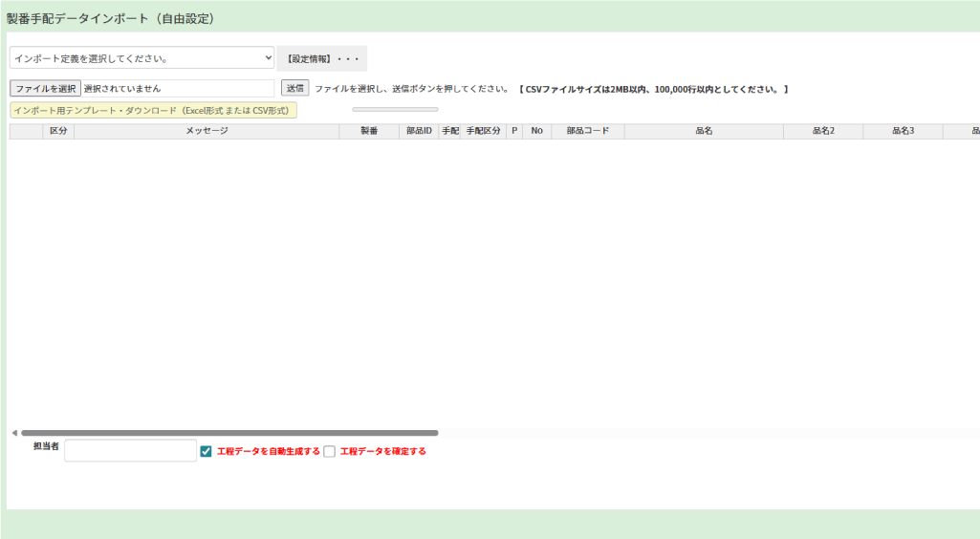Viewport: 980px width, 539px height.
Task: Click the 品名3 column header
Action: point(903,131)
